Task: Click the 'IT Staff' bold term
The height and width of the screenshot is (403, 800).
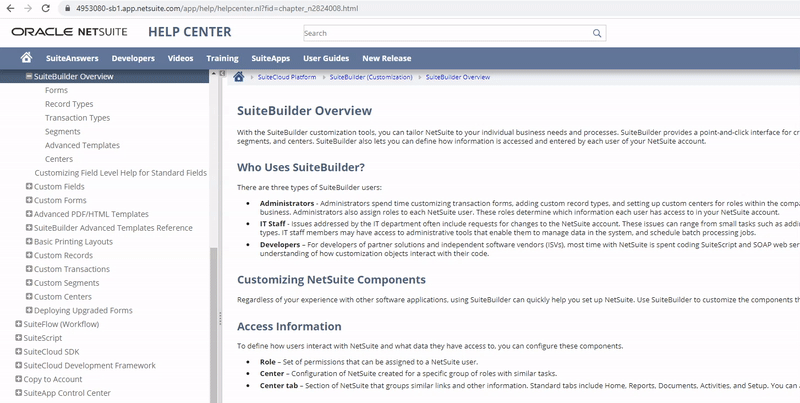Action: point(272,224)
